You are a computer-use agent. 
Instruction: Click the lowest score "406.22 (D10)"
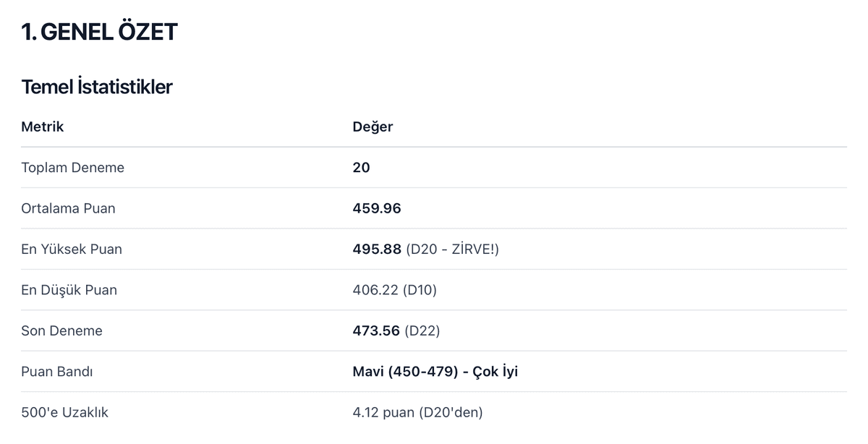point(395,291)
